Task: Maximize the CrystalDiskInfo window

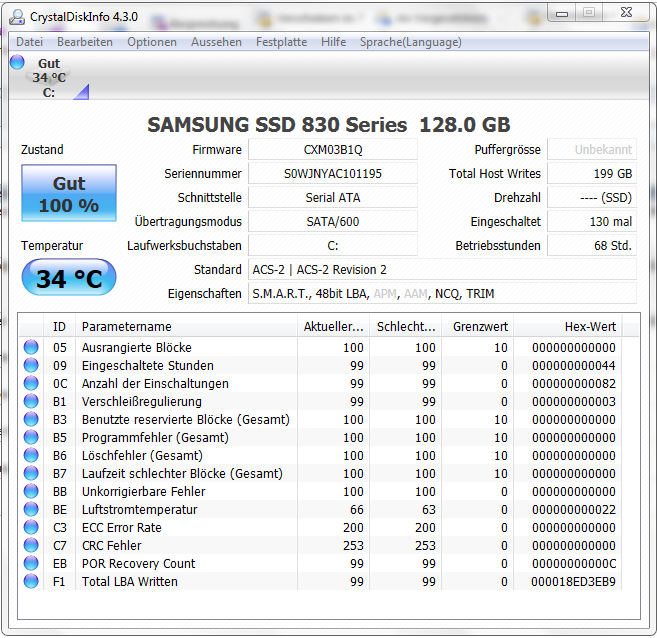Action: point(589,13)
